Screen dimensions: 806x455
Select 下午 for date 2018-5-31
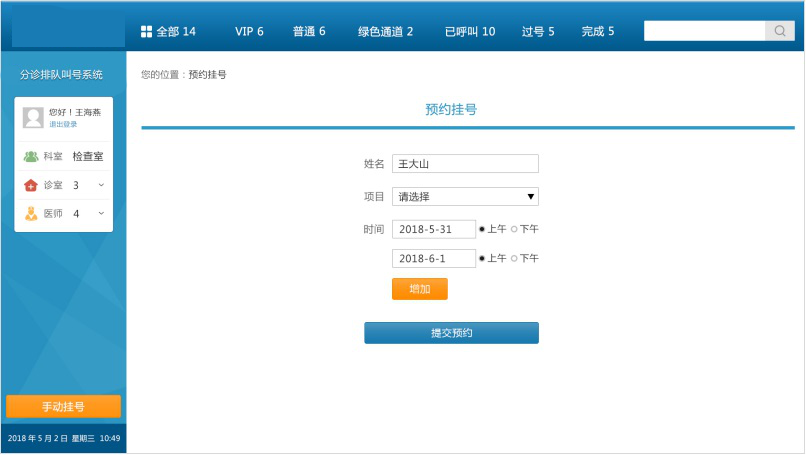click(x=514, y=229)
